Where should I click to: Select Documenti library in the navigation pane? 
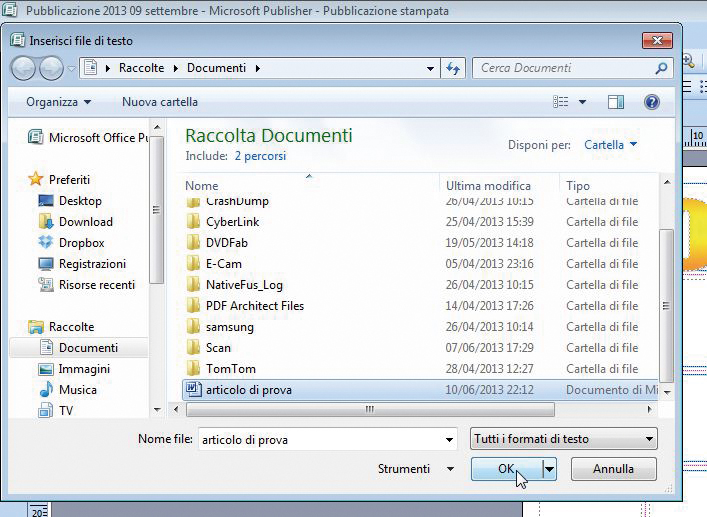pyautogui.click(x=79, y=348)
